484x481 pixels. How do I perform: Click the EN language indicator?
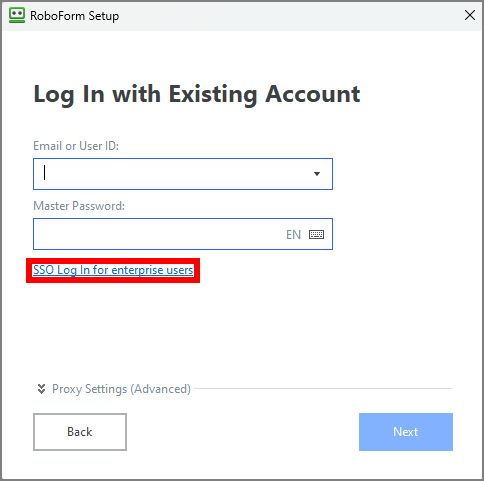[293, 235]
